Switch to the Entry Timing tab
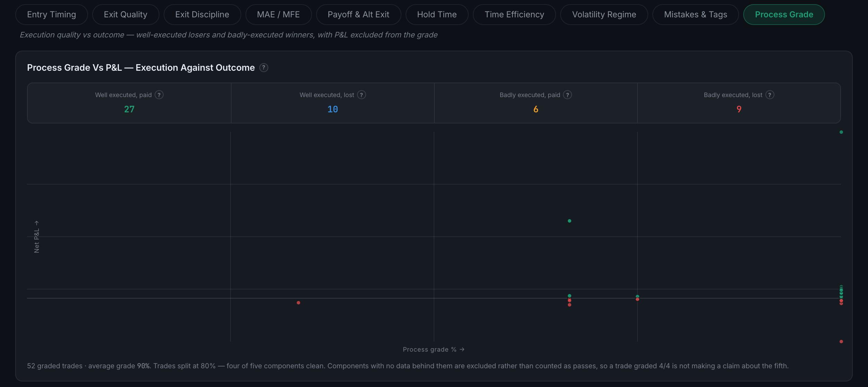Viewport: 868px width, 387px height. [52, 15]
